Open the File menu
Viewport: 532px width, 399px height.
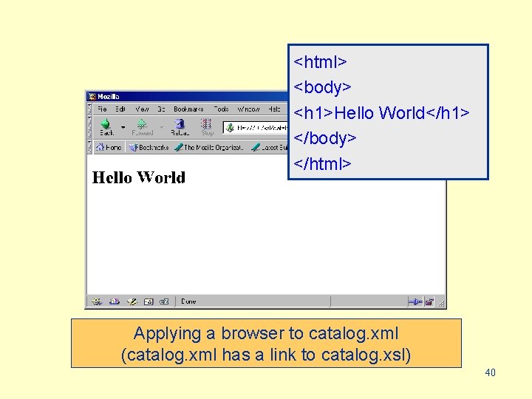pos(102,109)
